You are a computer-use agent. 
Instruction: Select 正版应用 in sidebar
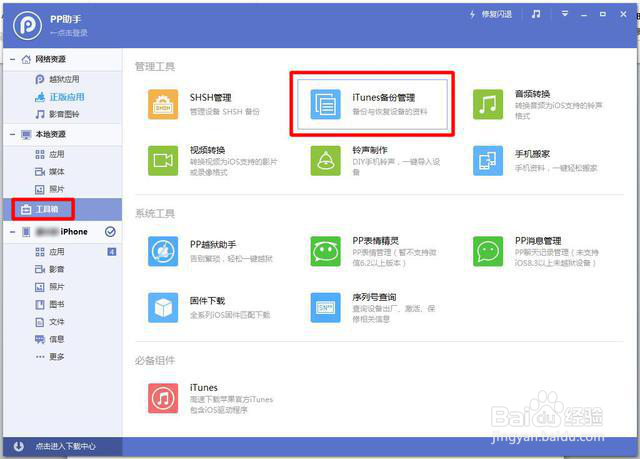[x=60, y=97]
